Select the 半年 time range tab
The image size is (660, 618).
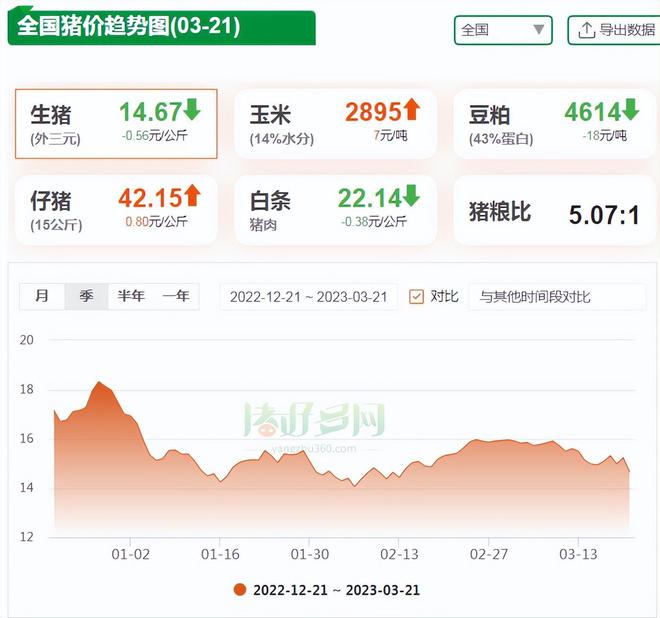point(131,296)
